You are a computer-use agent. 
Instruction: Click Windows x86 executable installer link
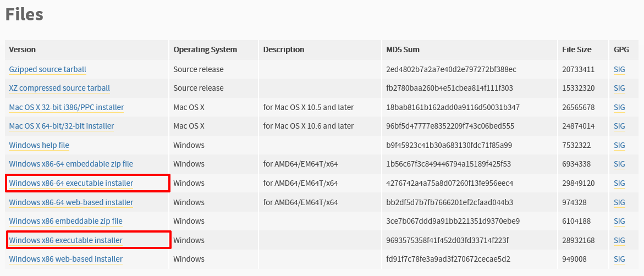pos(65,240)
